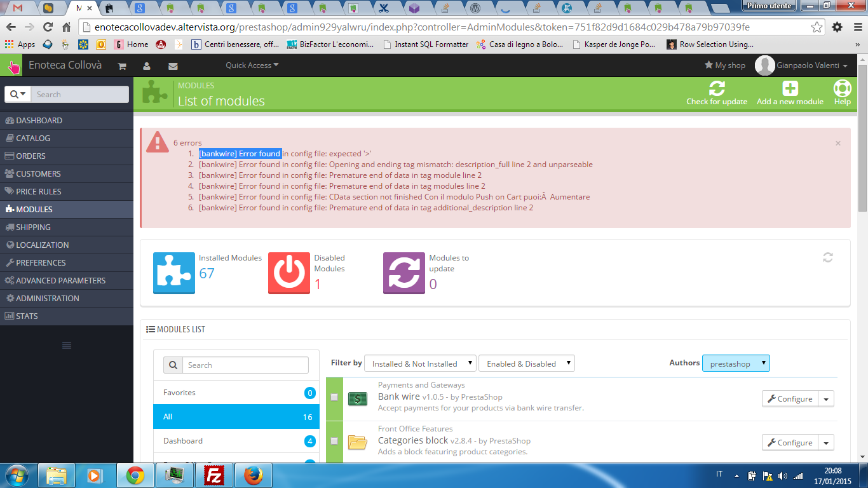Viewport: 868px width, 488px height.
Task: Open the messages envelope icon in the header
Action: pos(173,66)
